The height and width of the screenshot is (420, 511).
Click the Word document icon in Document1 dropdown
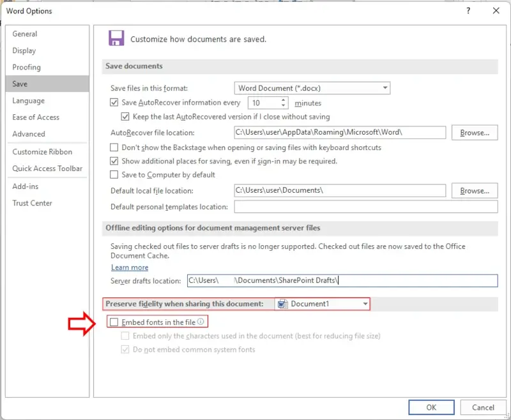coord(282,304)
